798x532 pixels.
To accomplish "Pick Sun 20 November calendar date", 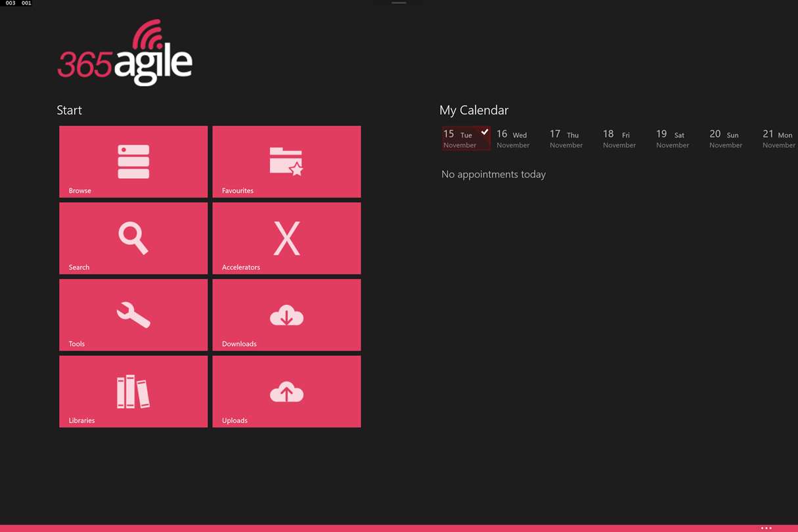I will 726,139.
